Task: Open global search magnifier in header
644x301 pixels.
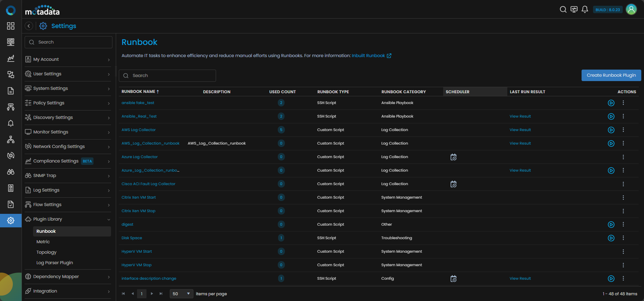Action: pos(563,9)
